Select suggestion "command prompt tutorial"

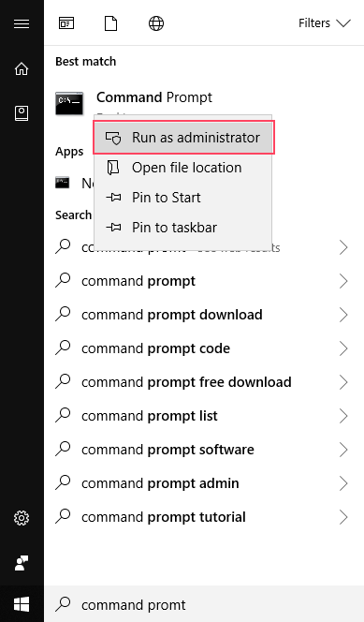(164, 517)
